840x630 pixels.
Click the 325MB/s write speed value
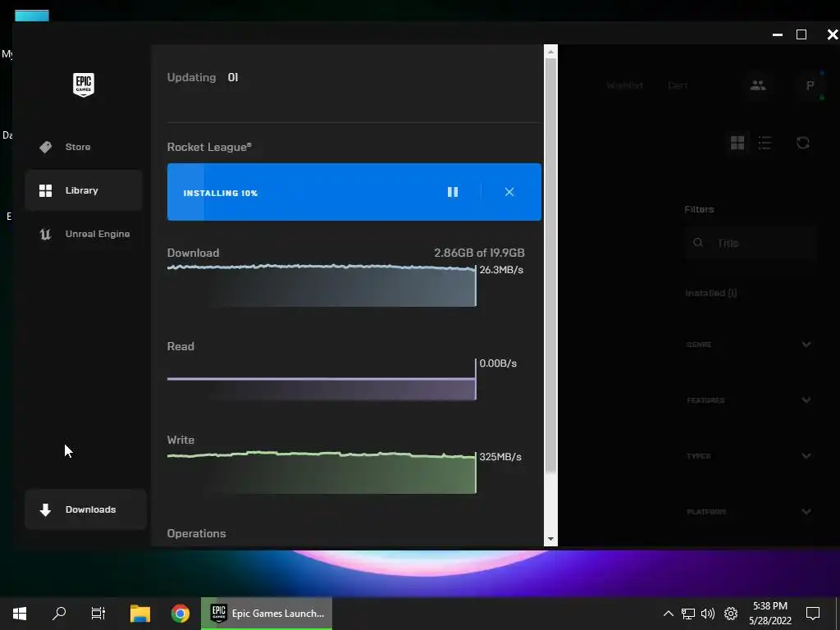tap(500, 457)
